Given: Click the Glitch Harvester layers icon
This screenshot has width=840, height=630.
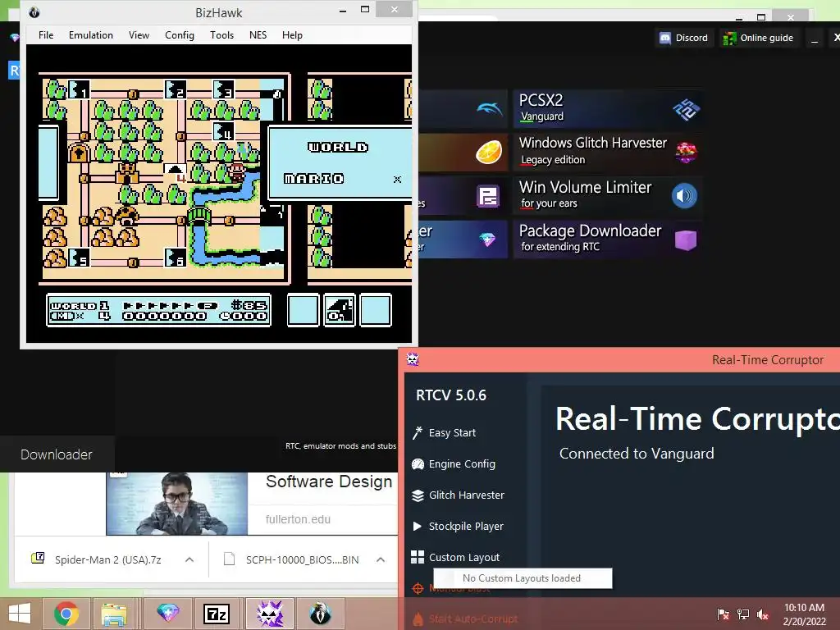Looking at the screenshot, I should 418,495.
